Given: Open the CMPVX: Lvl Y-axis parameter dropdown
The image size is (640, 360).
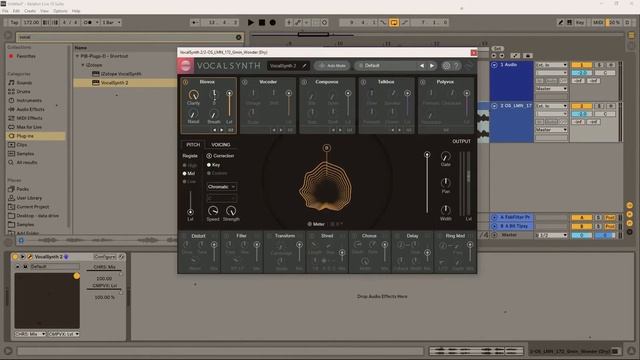Looking at the screenshot, I should 64,334.
